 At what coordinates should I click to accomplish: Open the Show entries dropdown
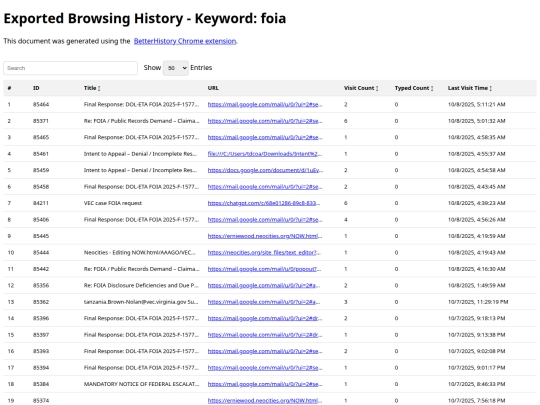[x=176, y=68]
